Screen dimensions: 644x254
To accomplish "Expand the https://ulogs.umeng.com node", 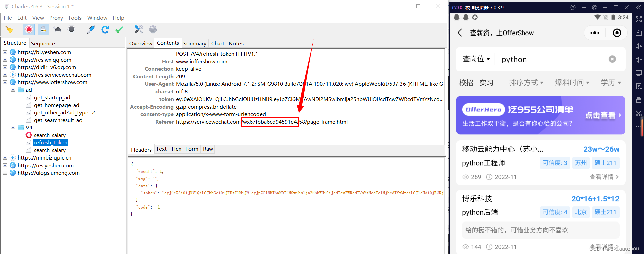I will click(5, 173).
